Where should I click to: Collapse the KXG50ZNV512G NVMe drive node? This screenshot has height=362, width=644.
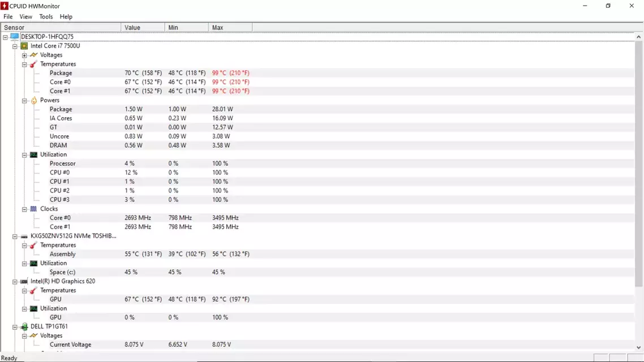tap(15, 236)
